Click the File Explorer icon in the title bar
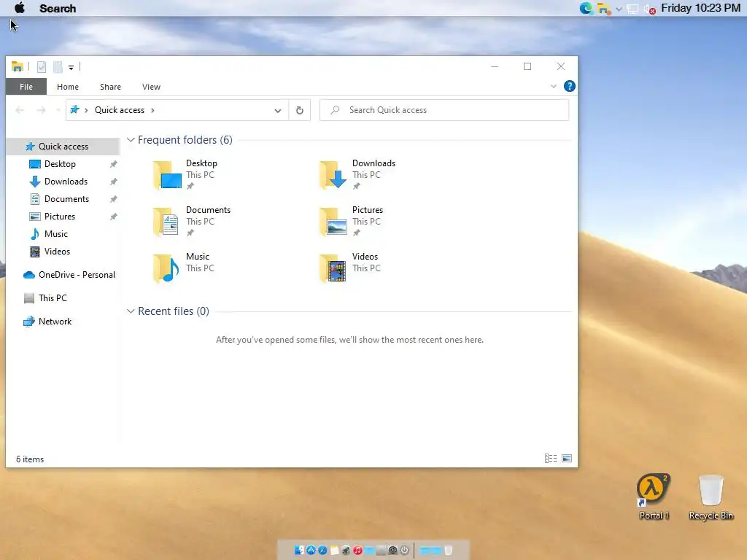The width and height of the screenshot is (747, 560). [x=18, y=66]
